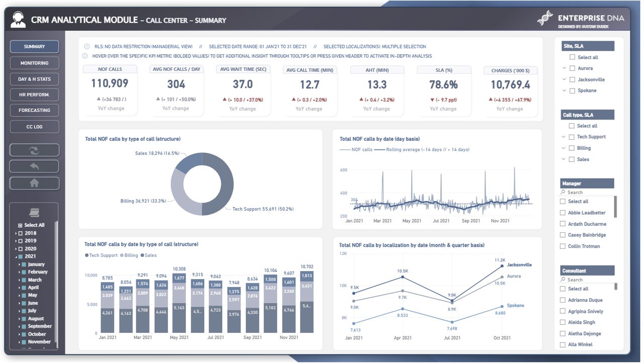644x364 pixels.
Task: Click the AVG CALL TIME (MIN) header
Action: (x=309, y=70)
